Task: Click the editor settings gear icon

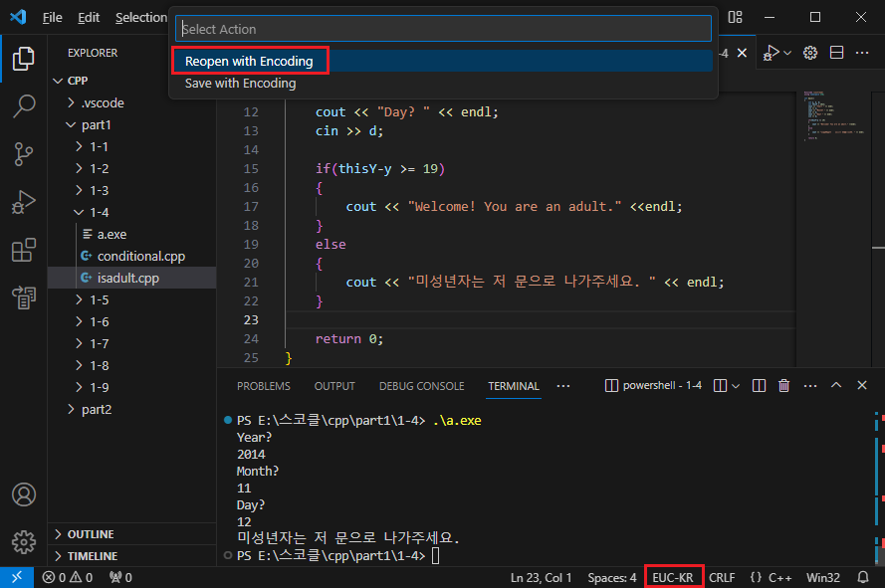Action: [810, 53]
